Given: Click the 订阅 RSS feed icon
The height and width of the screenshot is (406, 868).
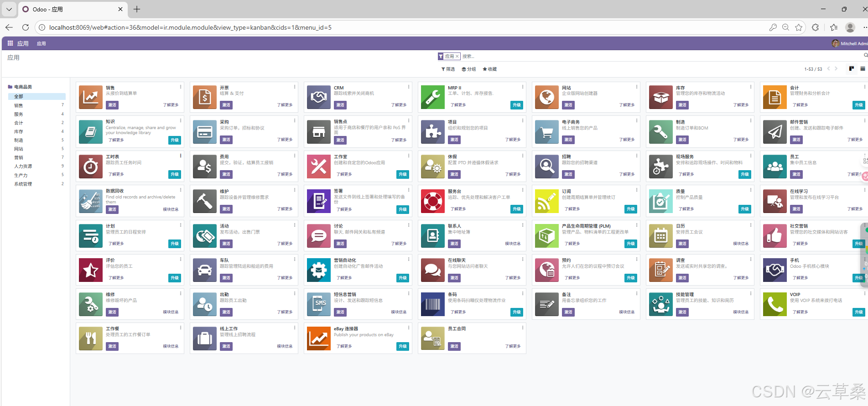Looking at the screenshot, I should tap(546, 201).
